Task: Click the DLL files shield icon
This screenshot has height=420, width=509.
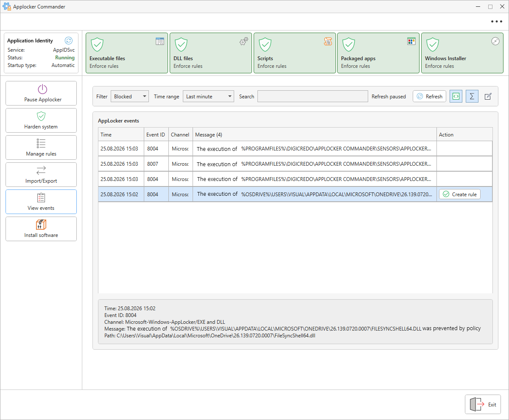Action: [x=181, y=44]
